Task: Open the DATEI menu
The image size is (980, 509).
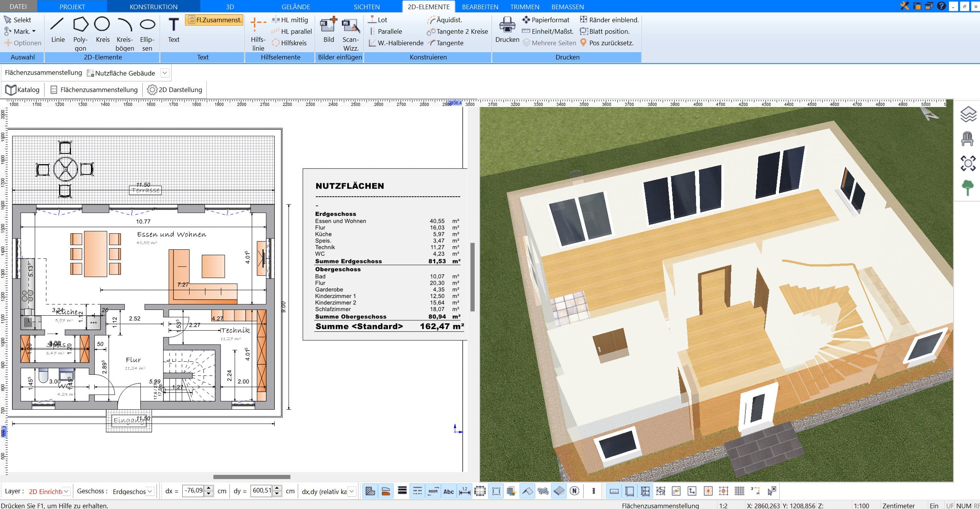Action: [18, 7]
